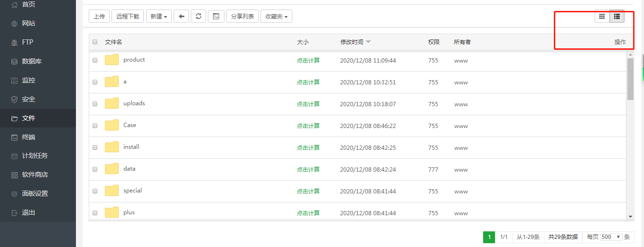644x247 pixels.
Task: Click the 终端 terminal sidebar icon
Action: 14,137
